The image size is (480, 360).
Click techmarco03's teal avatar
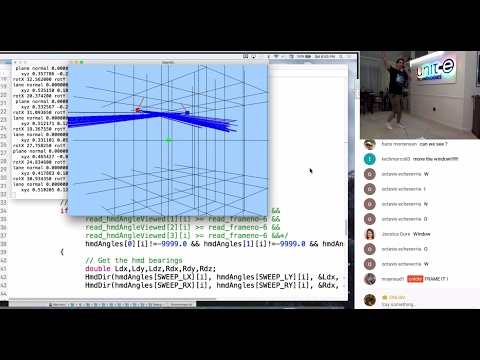click(x=369, y=159)
